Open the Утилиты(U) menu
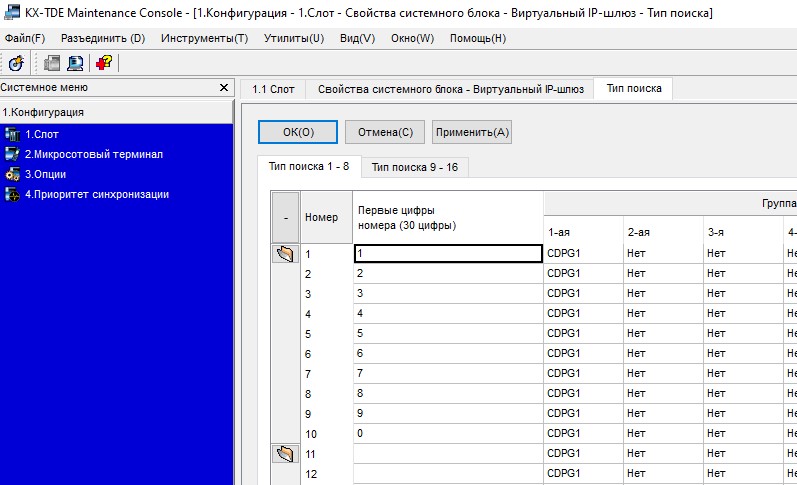Viewport: 797px width, 485px height. [x=294, y=39]
